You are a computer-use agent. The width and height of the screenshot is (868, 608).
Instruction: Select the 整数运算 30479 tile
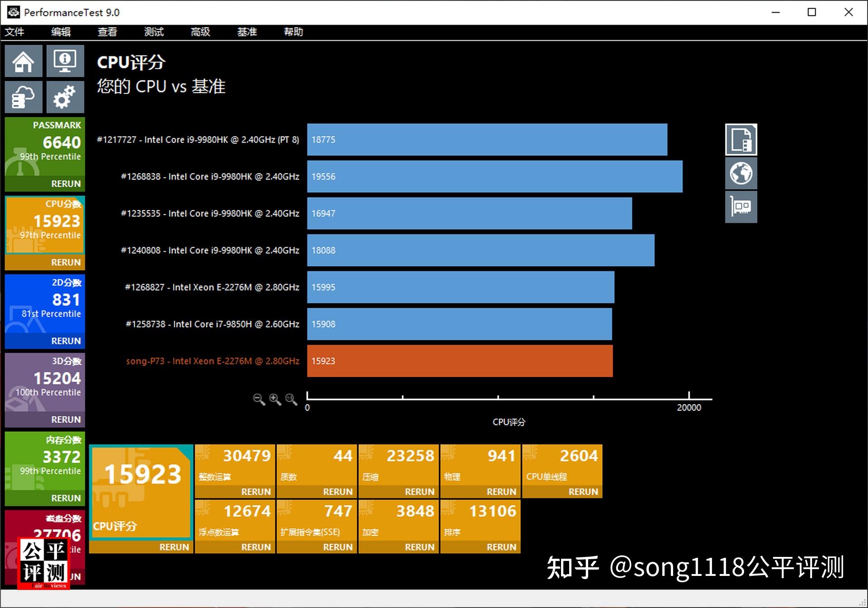click(235, 465)
